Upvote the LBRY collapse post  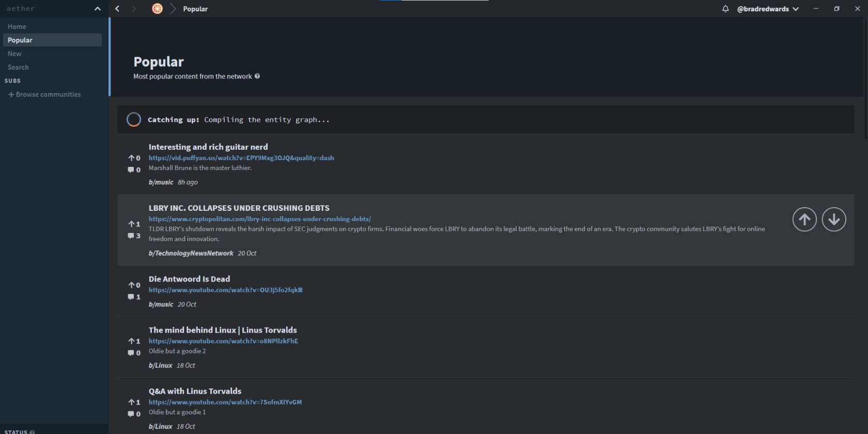[x=804, y=219]
